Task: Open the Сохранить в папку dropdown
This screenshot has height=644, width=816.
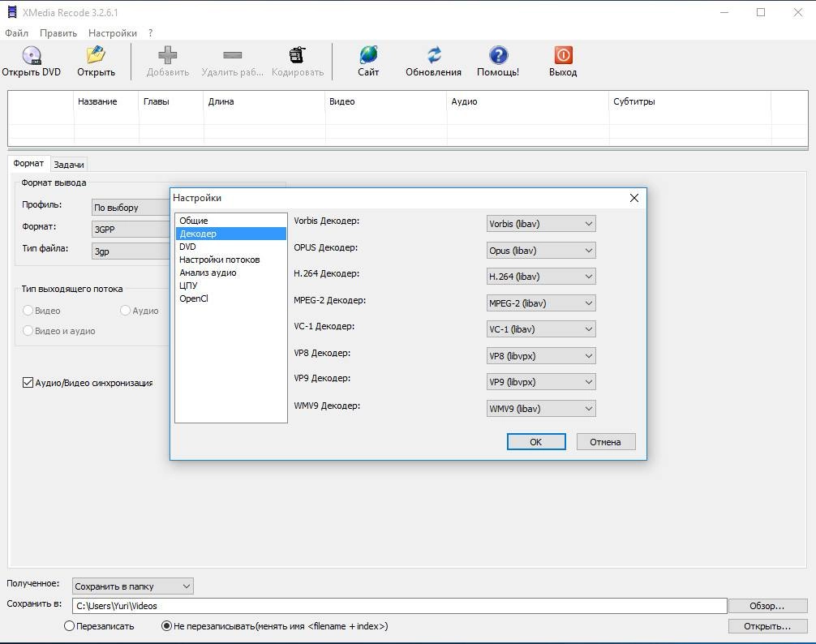Action: [133, 586]
